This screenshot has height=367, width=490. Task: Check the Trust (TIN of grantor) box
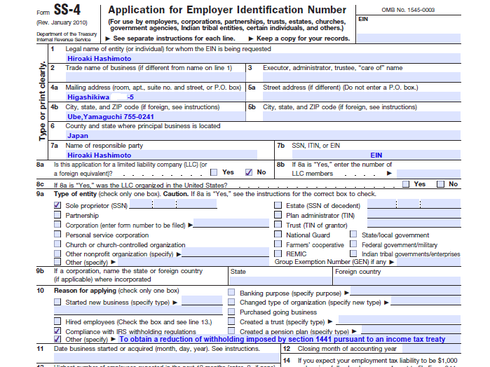click(x=278, y=224)
